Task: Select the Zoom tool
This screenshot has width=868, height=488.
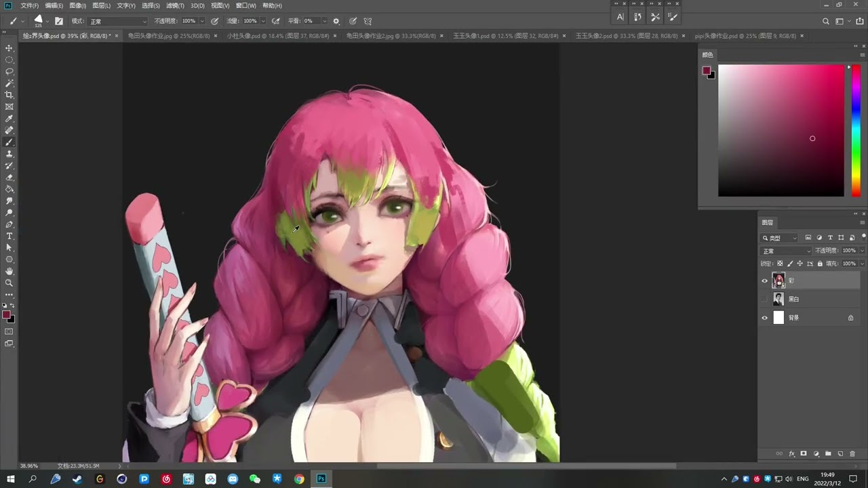Action: 9,283
